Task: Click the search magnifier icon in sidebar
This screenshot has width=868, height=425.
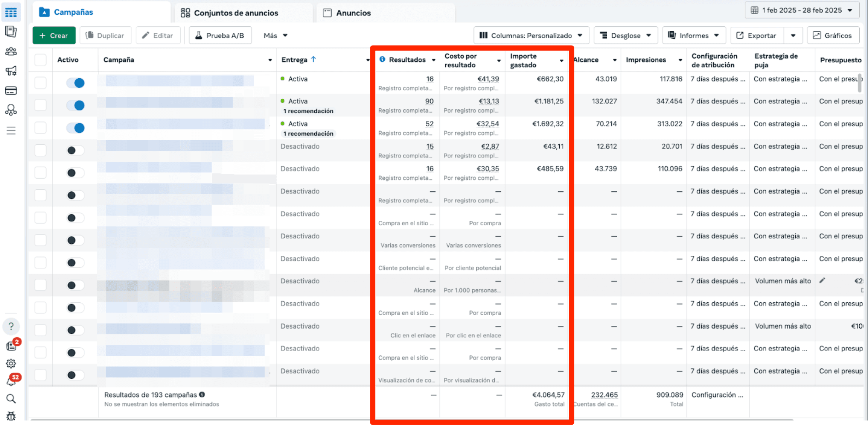Action: (11, 399)
